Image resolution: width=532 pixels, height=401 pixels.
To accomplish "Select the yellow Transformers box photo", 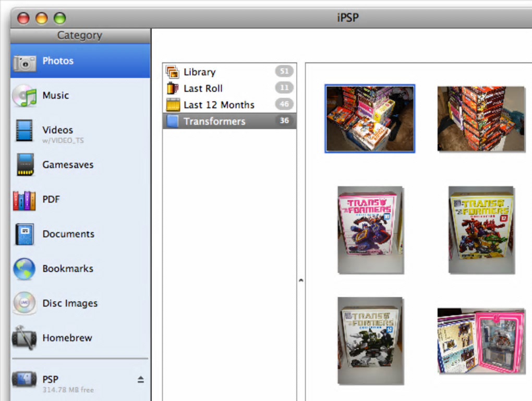I will pos(481,229).
